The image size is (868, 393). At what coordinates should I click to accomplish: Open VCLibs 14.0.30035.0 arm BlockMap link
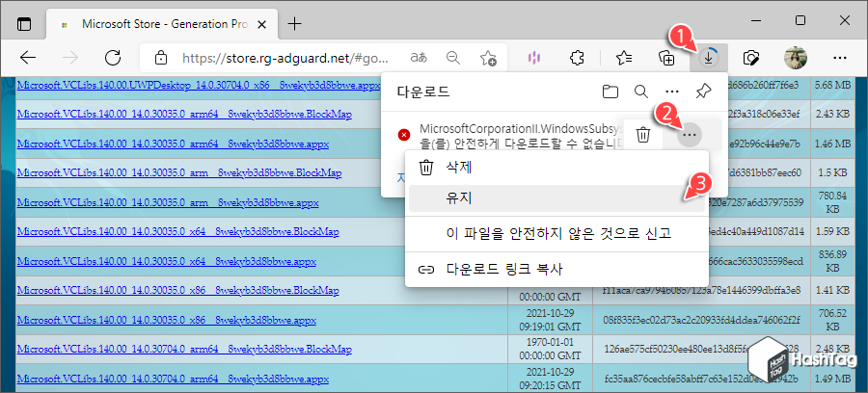coord(178,173)
